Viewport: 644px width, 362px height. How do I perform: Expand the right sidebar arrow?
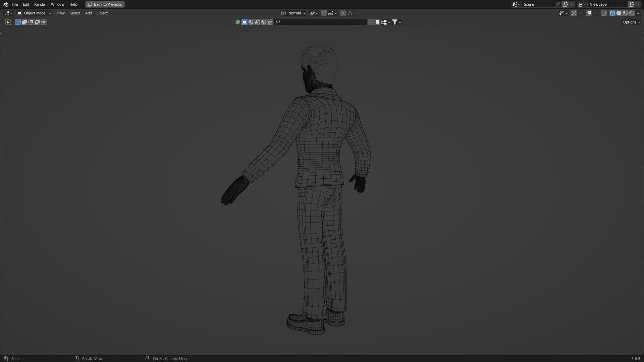click(642, 33)
